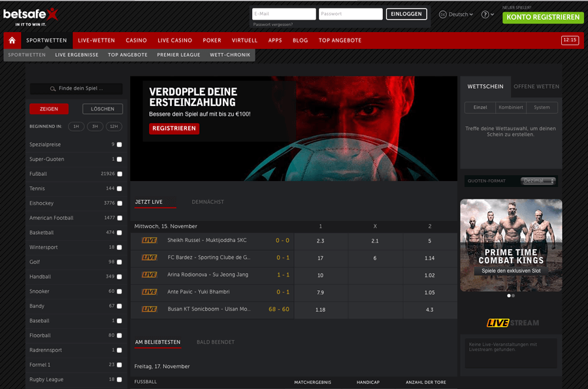The height and width of the screenshot is (389, 588).
Task: Open PREMIER LEAGUE submenu item
Action: pyautogui.click(x=178, y=55)
